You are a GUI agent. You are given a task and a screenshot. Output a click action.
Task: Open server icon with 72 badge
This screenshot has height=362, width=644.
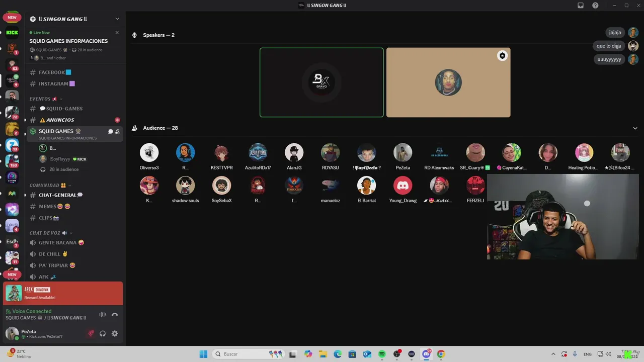click(12, 113)
